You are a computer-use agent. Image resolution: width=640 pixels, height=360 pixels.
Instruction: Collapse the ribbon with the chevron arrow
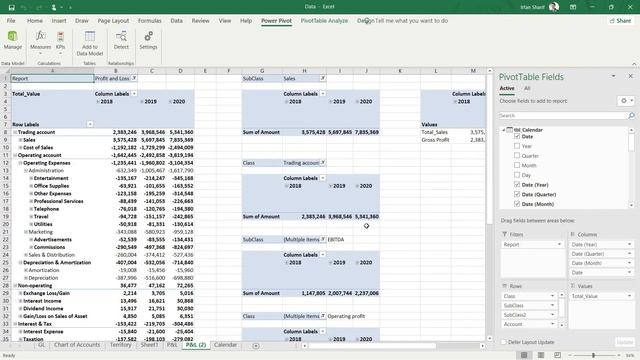click(634, 64)
